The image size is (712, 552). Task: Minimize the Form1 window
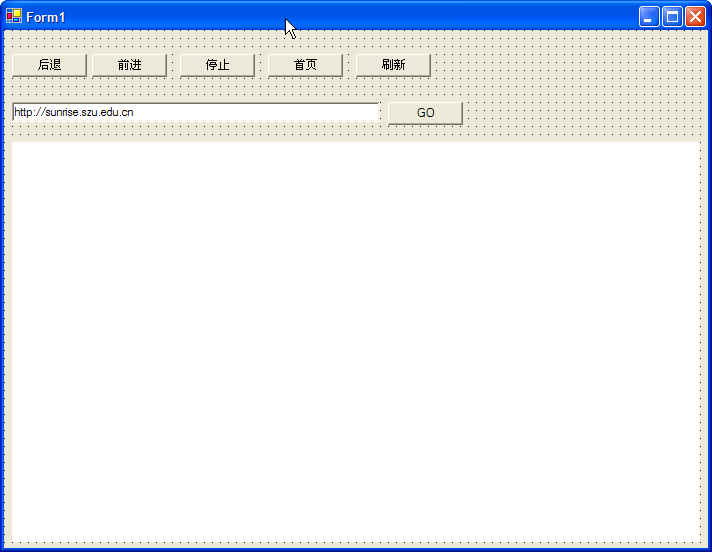pos(649,16)
